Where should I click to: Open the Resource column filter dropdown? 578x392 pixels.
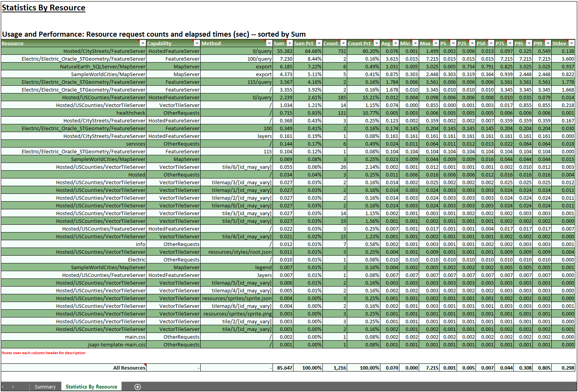click(143, 43)
